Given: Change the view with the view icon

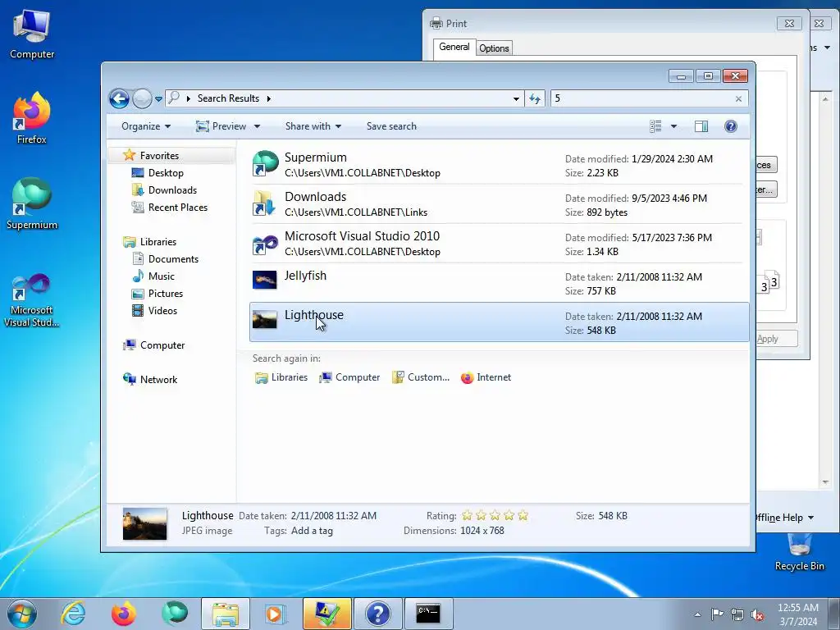Looking at the screenshot, I should (655, 126).
